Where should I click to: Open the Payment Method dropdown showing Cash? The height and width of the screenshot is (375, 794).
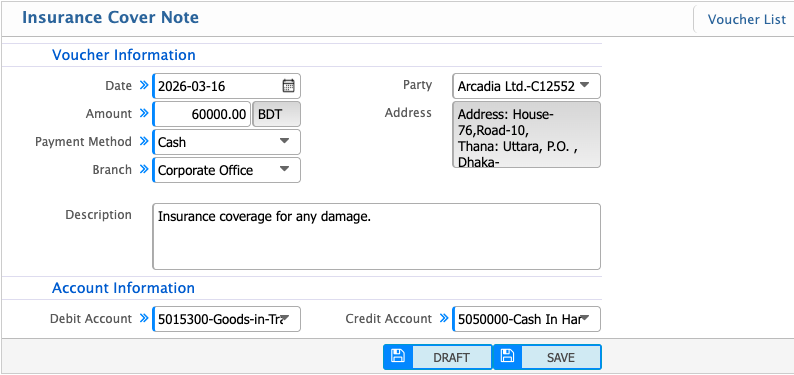pyautogui.click(x=226, y=142)
